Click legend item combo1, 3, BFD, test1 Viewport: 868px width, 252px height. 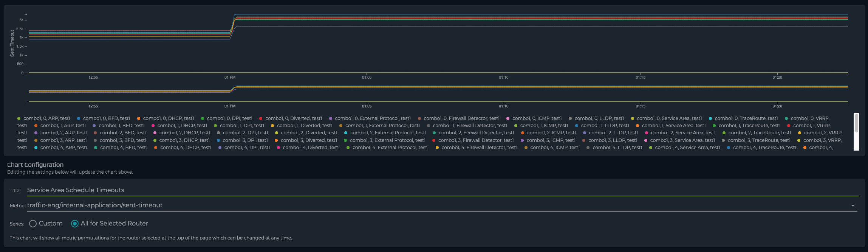(120, 140)
